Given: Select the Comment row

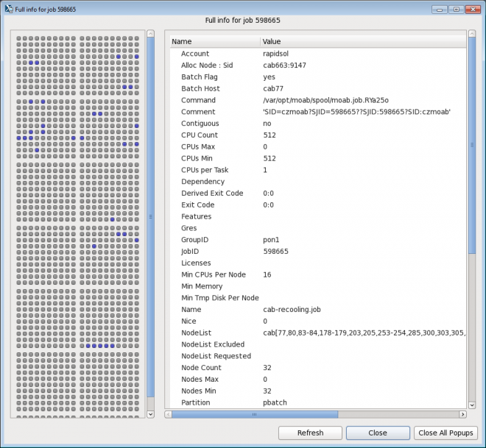Looking at the screenshot, I should 318,112.
